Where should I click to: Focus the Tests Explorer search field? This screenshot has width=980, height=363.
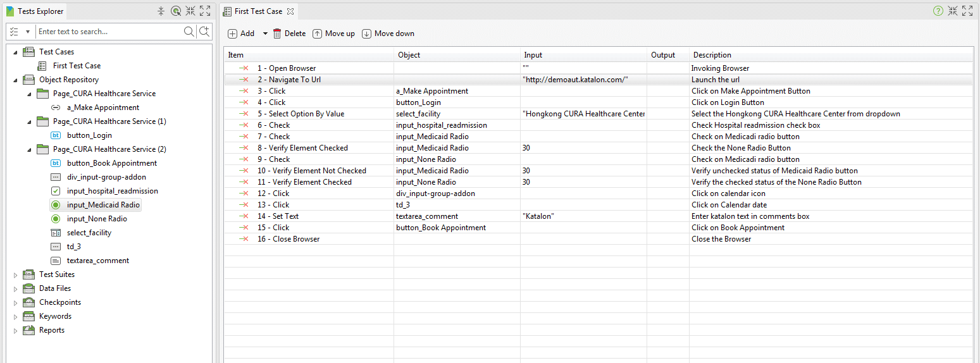coord(108,32)
